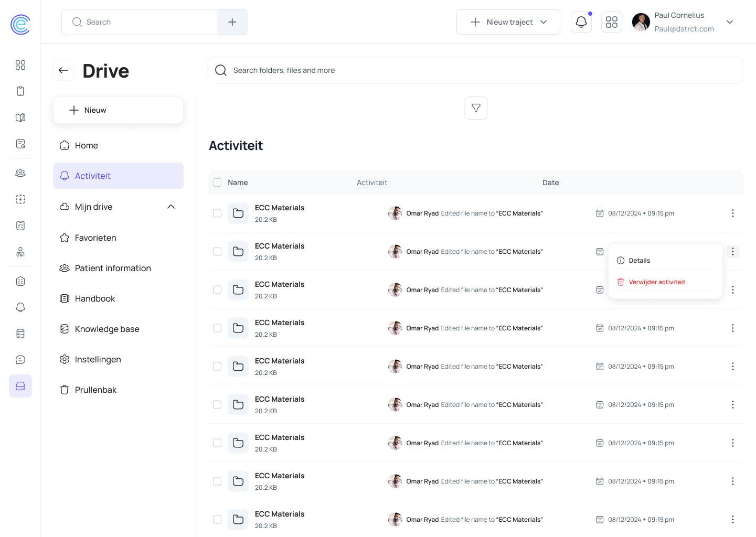Expand the Paul Cornelius account menu chevron

(729, 22)
